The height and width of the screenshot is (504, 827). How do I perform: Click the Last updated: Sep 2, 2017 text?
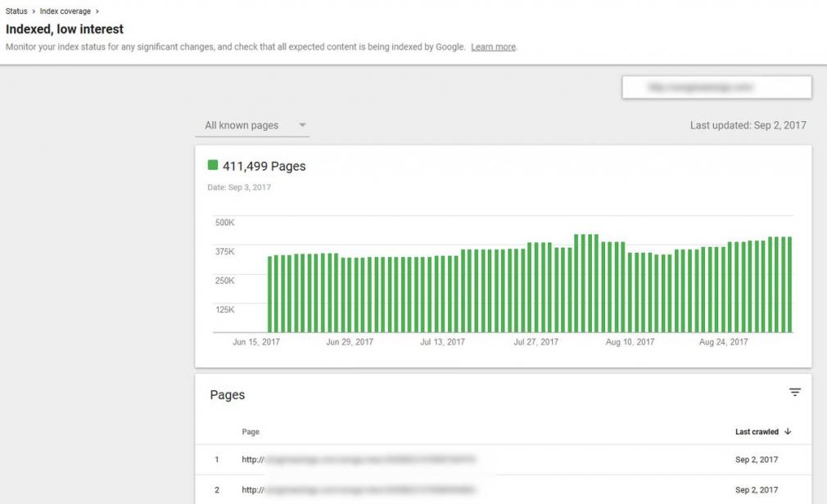click(748, 125)
